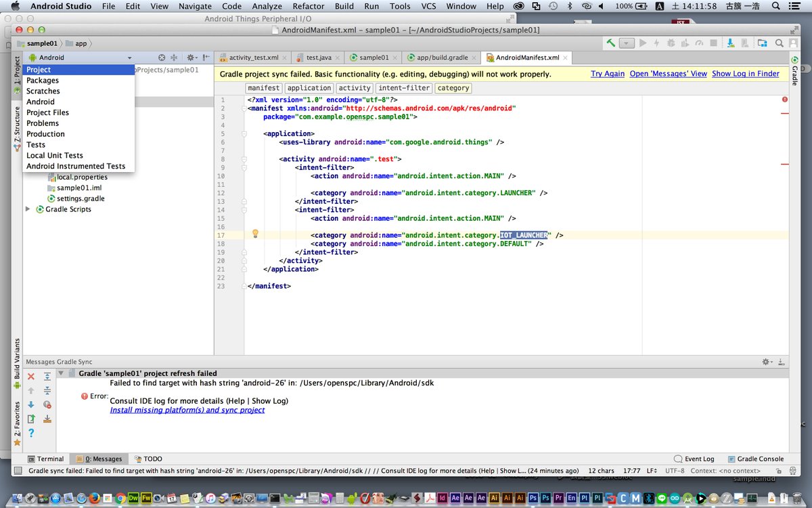
Task: Click the Search Everywhere magnifier icon
Action: [780, 43]
